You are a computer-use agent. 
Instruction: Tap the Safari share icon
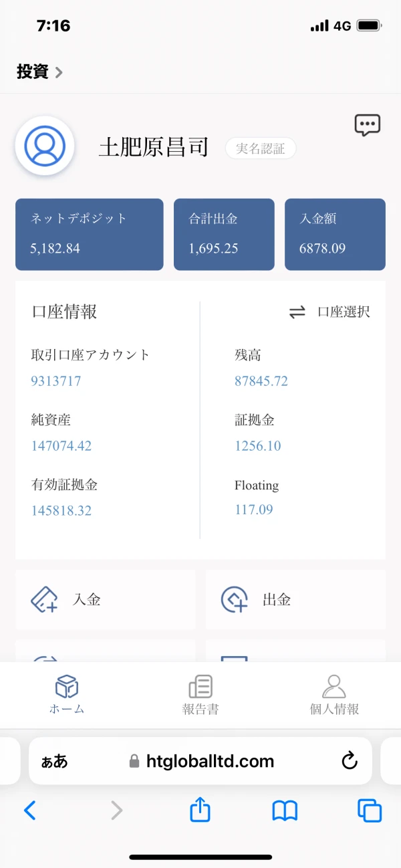pyautogui.click(x=200, y=810)
